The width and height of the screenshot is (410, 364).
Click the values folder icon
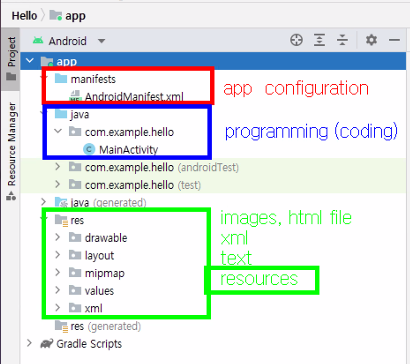tap(75, 290)
